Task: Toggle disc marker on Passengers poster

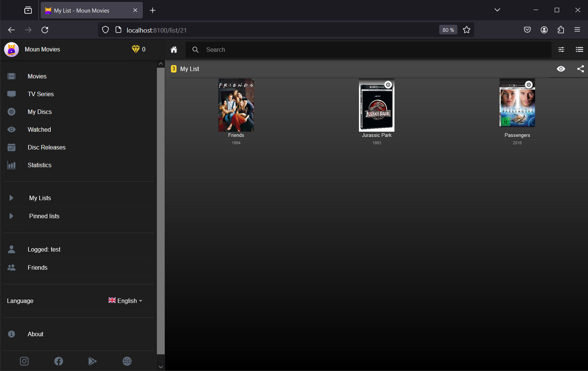Action: 529,85
